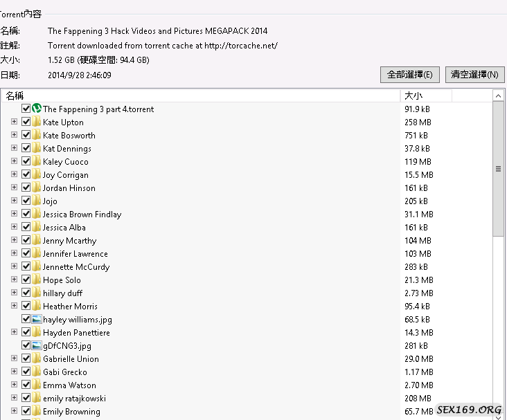Click the Hope Solo folder icon

37,280
